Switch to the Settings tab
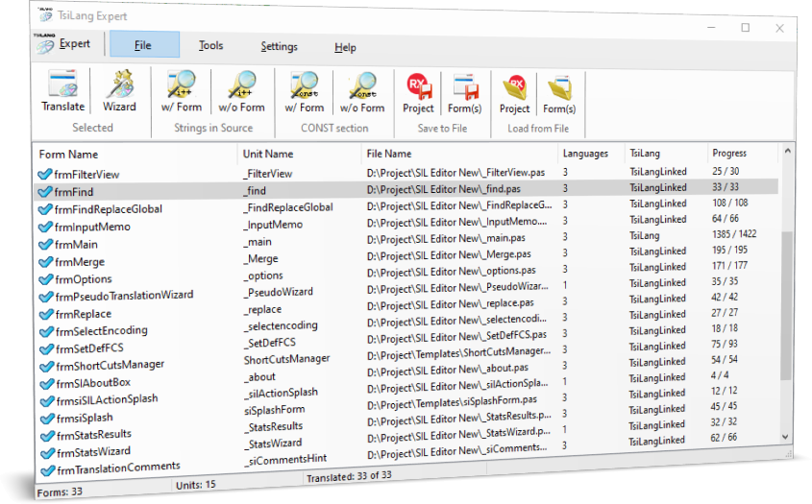This screenshot has height=504, width=812. tap(279, 47)
